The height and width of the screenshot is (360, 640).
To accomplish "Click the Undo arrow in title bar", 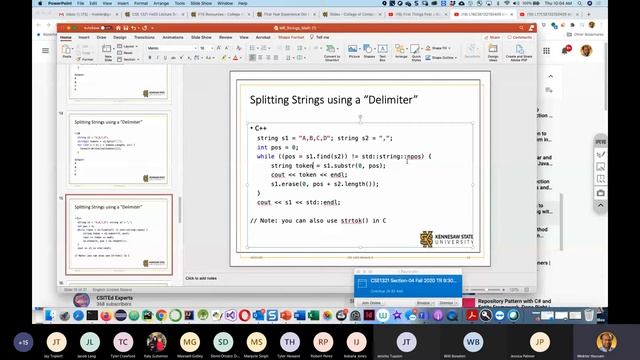I will [133, 28].
